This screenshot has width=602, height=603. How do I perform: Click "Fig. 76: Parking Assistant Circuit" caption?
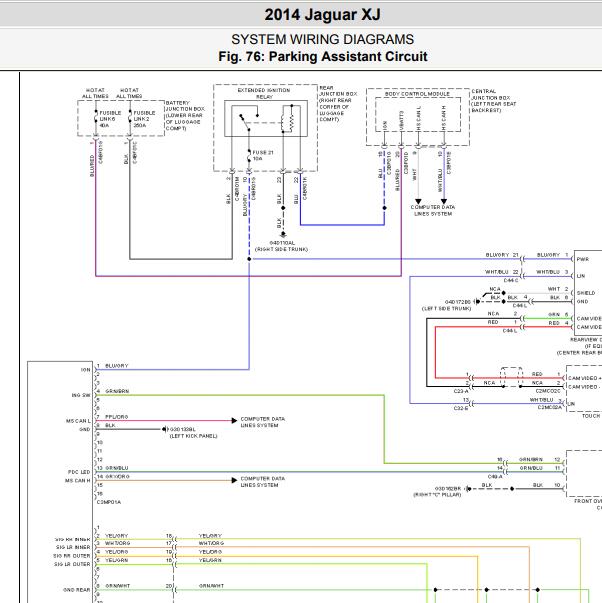[323, 57]
